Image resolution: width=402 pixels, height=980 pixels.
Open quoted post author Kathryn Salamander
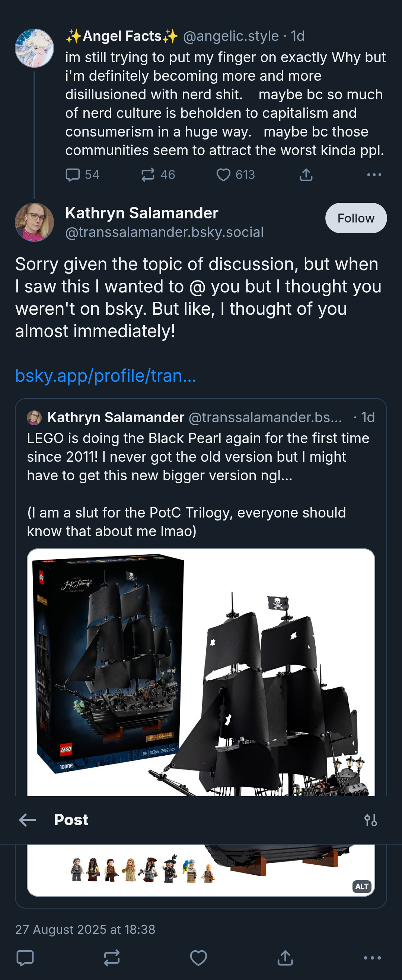[116, 417]
